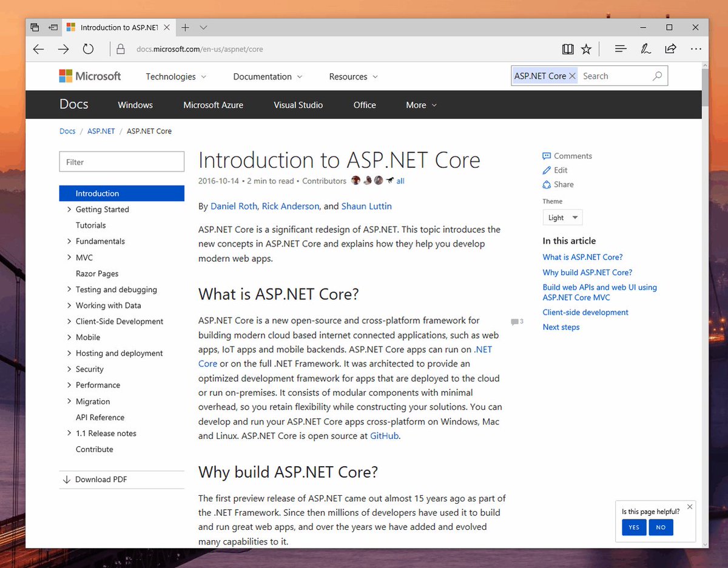Click NO on helpful prompt
Viewport: 728px width, 568px height.
tap(661, 527)
